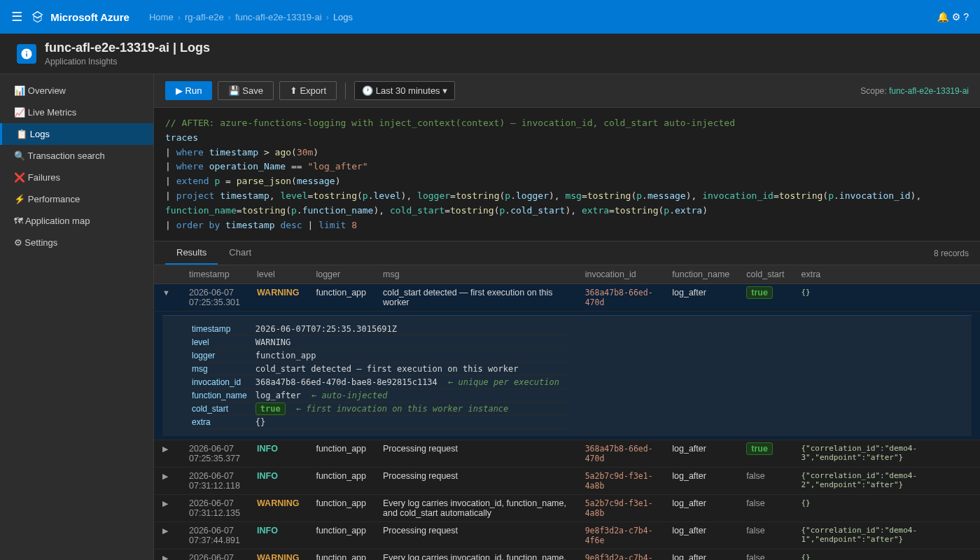This screenshot has height=560, width=980.
Task: Switch to the Results tab
Action: pos(191,253)
